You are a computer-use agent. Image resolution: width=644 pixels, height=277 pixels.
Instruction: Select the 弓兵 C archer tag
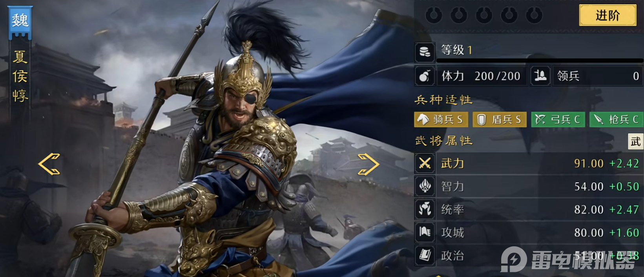point(558,119)
